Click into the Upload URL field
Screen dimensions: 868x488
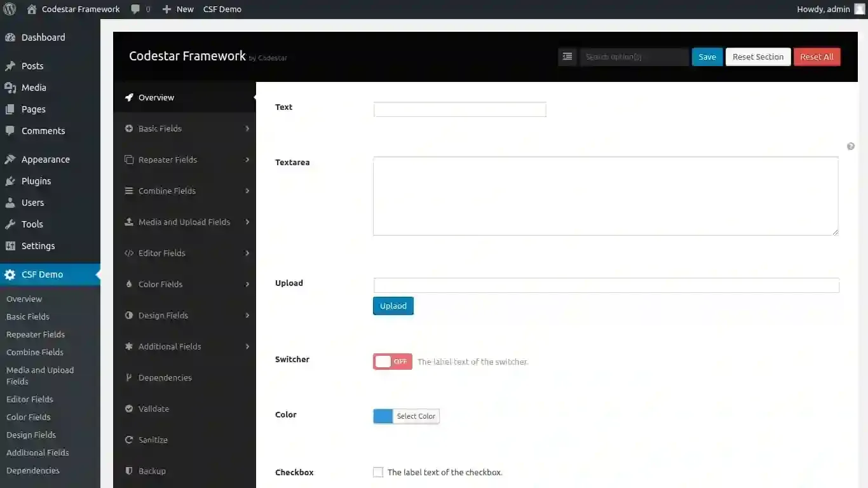click(606, 285)
